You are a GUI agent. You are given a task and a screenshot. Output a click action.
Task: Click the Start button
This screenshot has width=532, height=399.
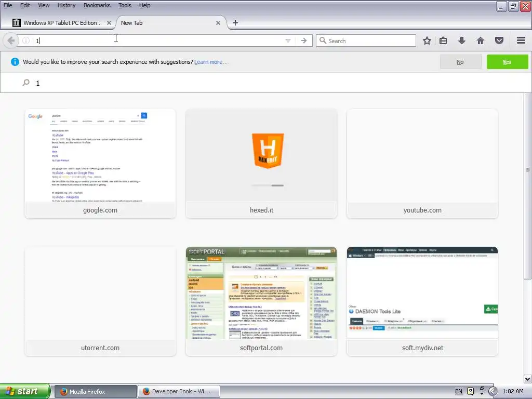click(24, 391)
